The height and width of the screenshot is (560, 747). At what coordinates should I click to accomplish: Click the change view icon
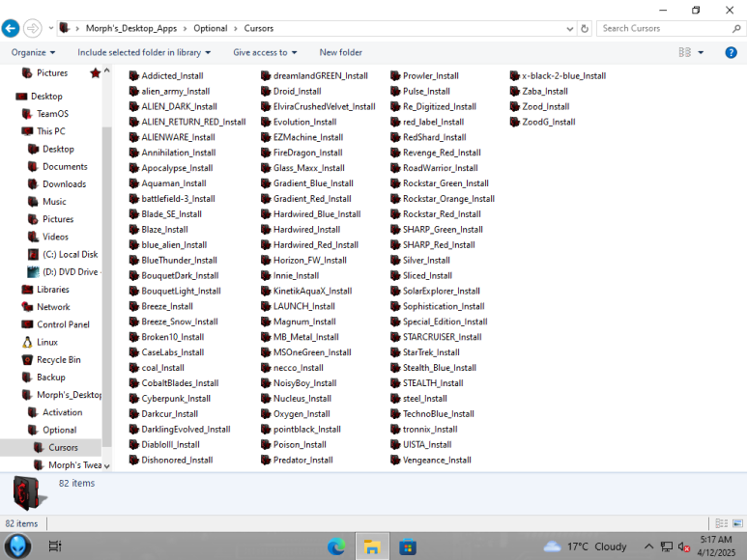click(x=684, y=52)
